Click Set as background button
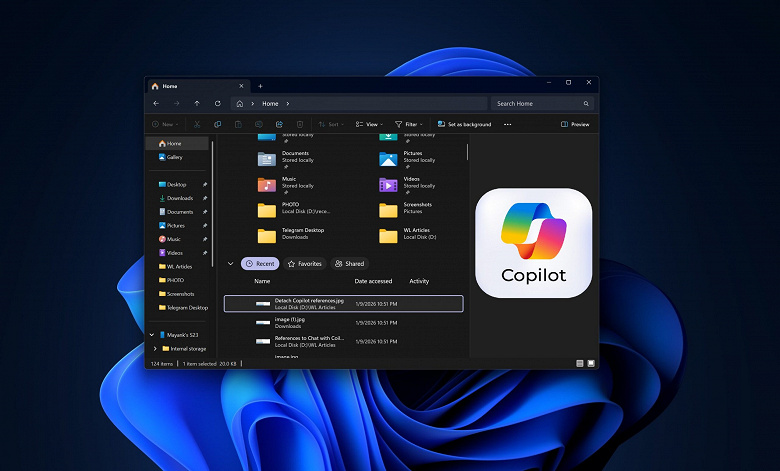Viewport: 780px width, 471px height. click(464, 124)
